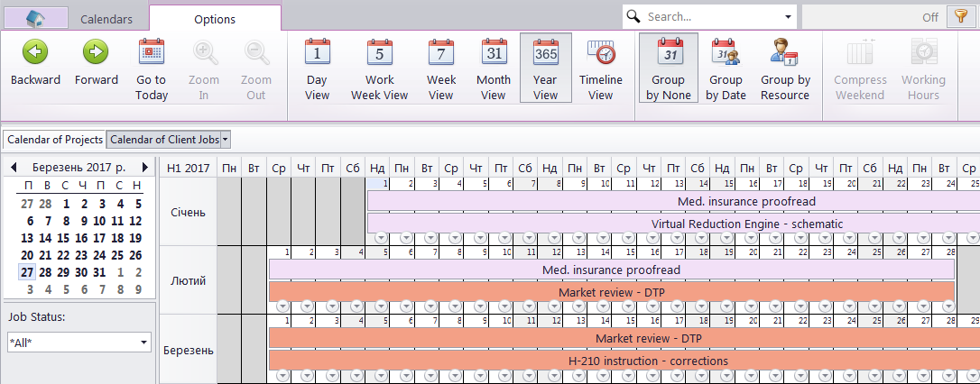The width and height of the screenshot is (980, 384).
Task: Expand more items under February day 14
Action: [x=603, y=306]
